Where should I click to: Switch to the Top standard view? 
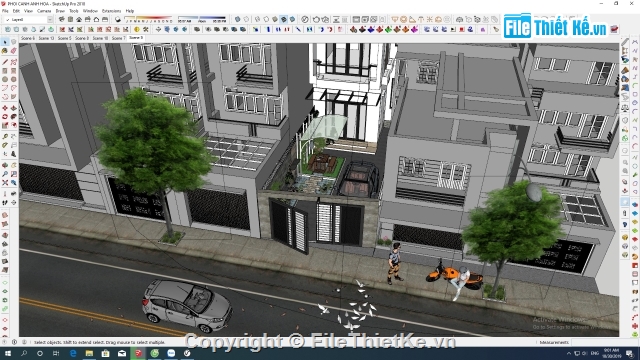click(x=70, y=19)
